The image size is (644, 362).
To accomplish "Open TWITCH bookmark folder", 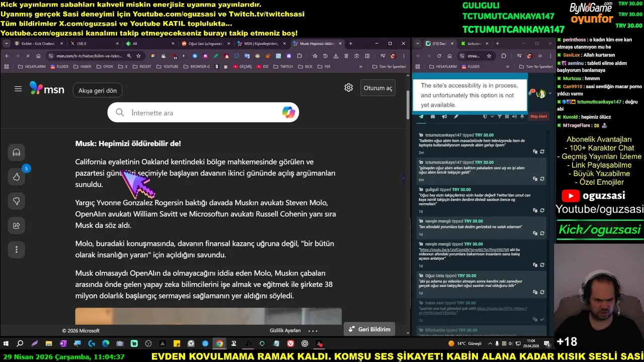I will (283, 66).
